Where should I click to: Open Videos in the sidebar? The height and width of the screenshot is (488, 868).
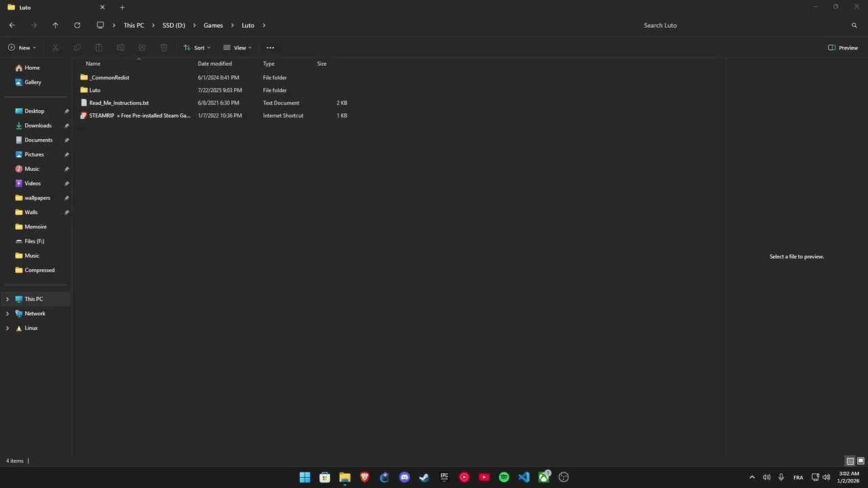pos(33,183)
